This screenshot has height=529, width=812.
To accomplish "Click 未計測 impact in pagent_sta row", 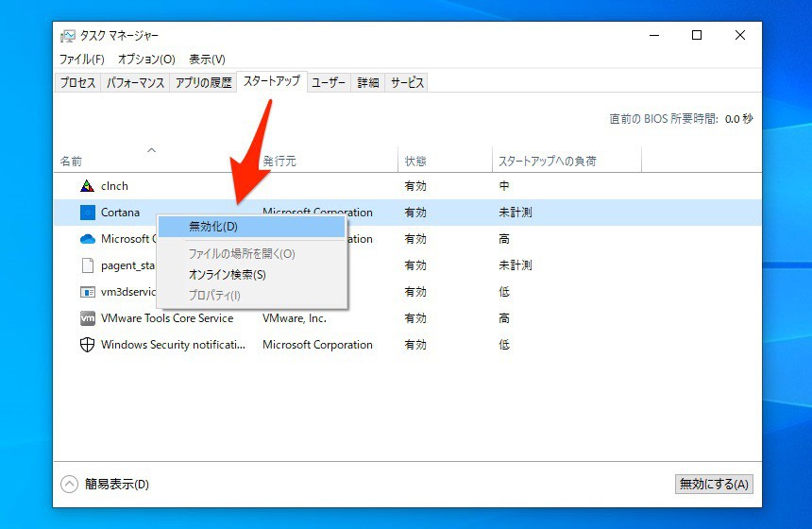I will 516,265.
